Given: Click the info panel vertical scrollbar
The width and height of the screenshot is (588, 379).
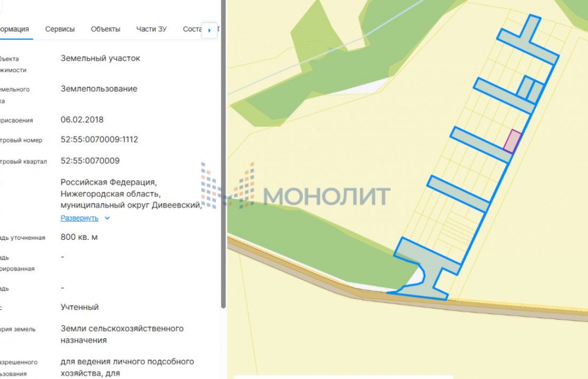Looking at the screenshot, I should 223,147.
